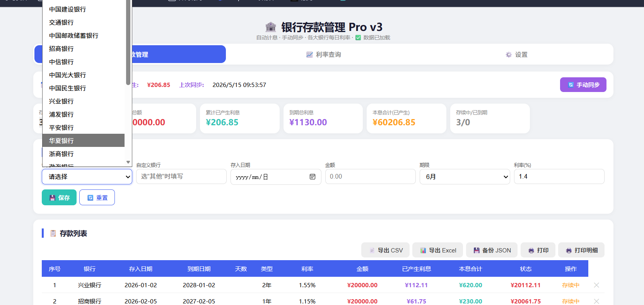Click the bank list scrollbar thumb
Image resolution: width=644 pixels, height=305 pixels.
[128, 43]
